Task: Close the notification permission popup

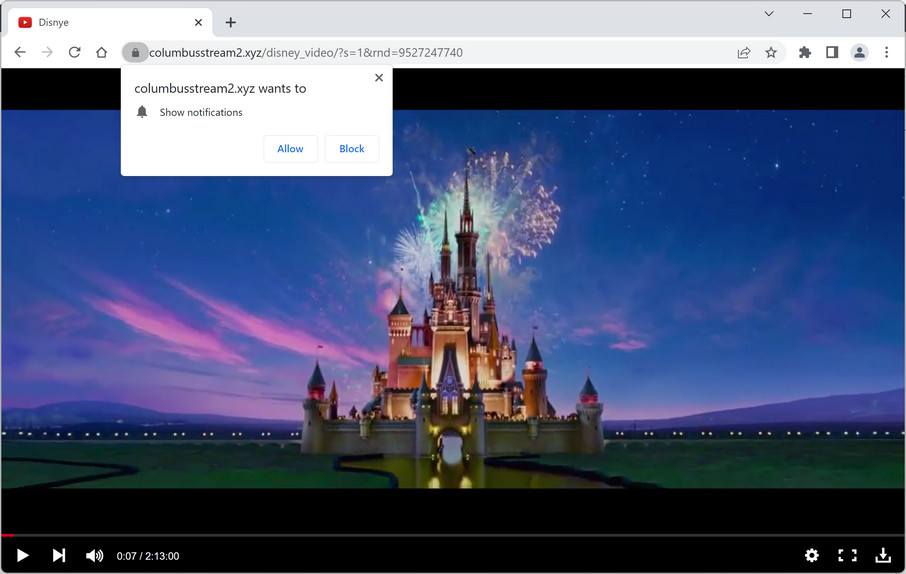Action: point(378,78)
